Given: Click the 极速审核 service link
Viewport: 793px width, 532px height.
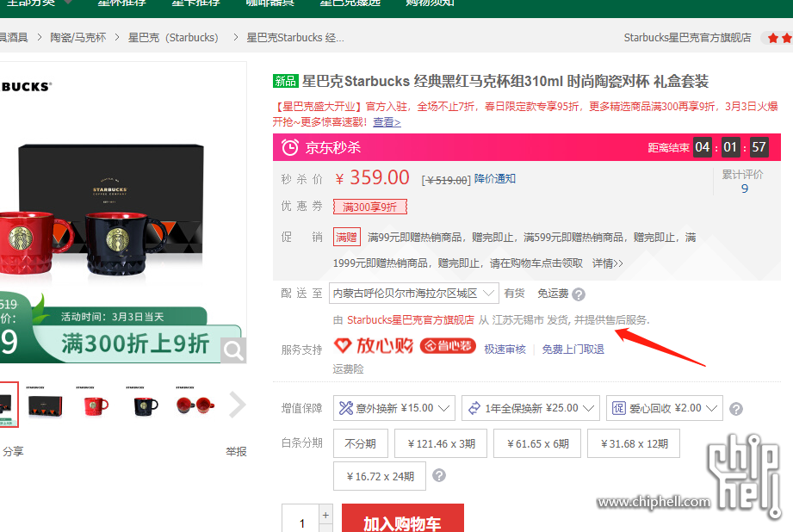Looking at the screenshot, I should coord(505,349).
